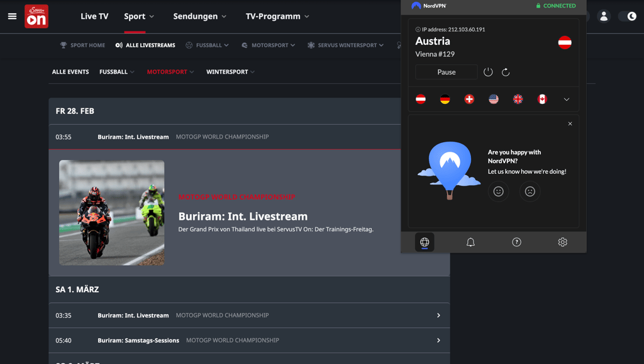
Task: Click the Vienna #129 server label
Action: tap(435, 54)
